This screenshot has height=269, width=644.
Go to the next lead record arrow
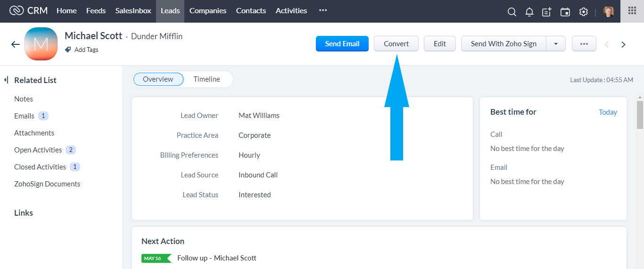click(x=623, y=44)
